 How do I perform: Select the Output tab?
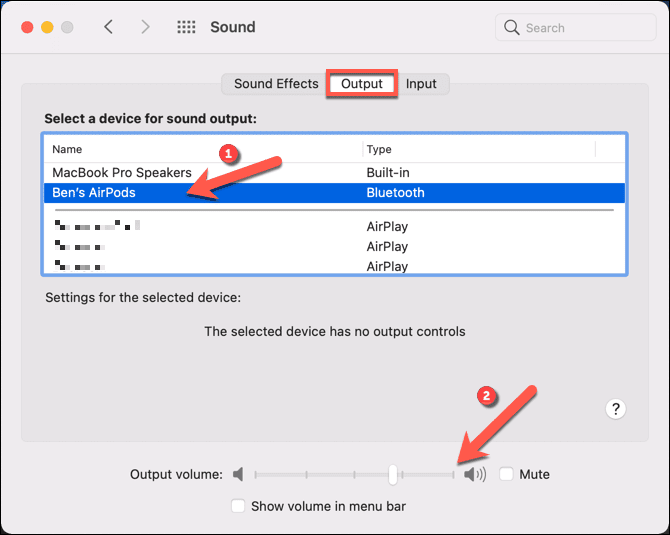tap(362, 84)
